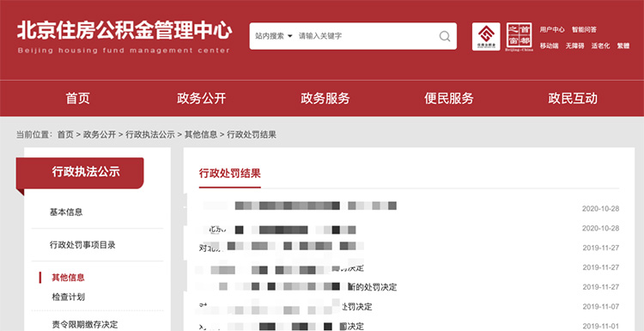
Task: Select 基本信息 in the sidebar
Action: pyautogui.click(x=66, y=212)
